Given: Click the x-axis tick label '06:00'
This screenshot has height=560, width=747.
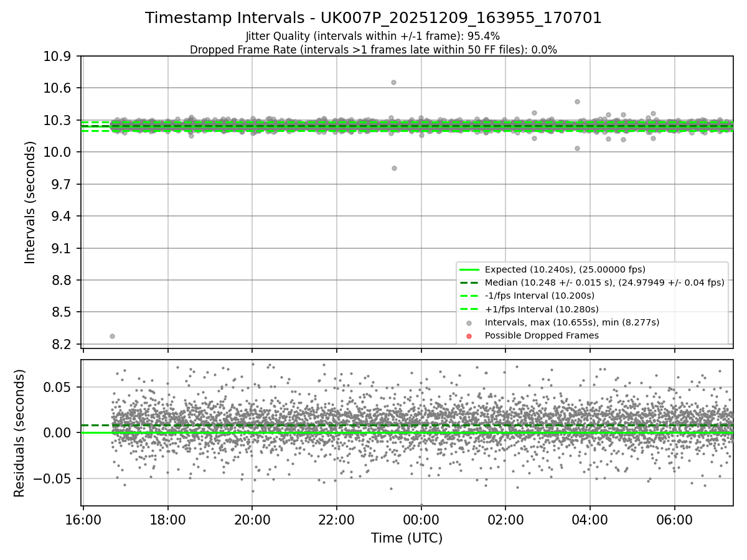Looking at the screenshot, I should tap(675, 519).
